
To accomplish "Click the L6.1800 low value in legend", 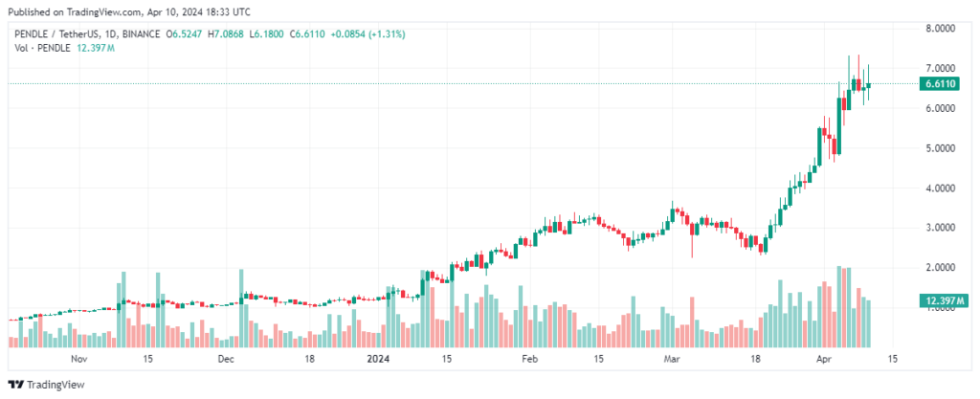I will [x=268, y=34].
